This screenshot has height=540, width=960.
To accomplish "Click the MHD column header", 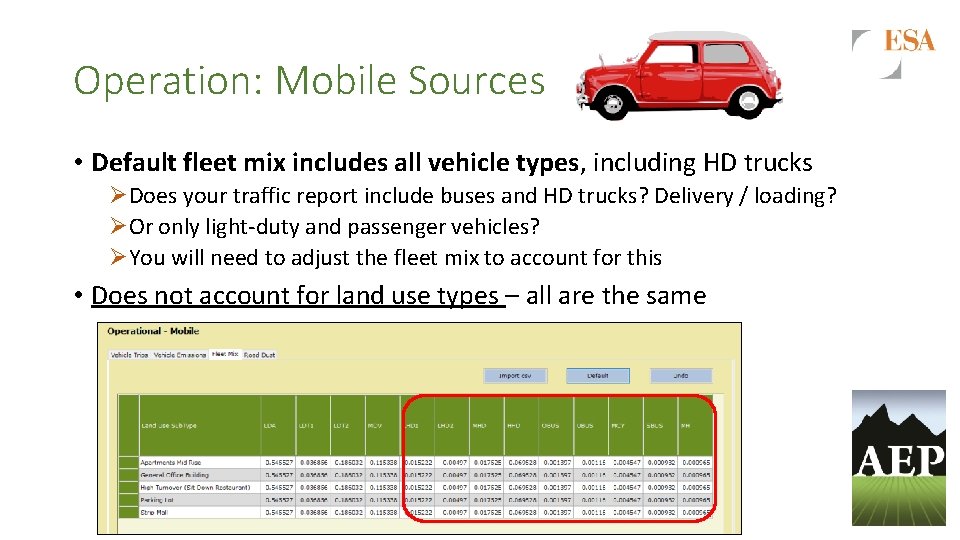I will 487,426.
